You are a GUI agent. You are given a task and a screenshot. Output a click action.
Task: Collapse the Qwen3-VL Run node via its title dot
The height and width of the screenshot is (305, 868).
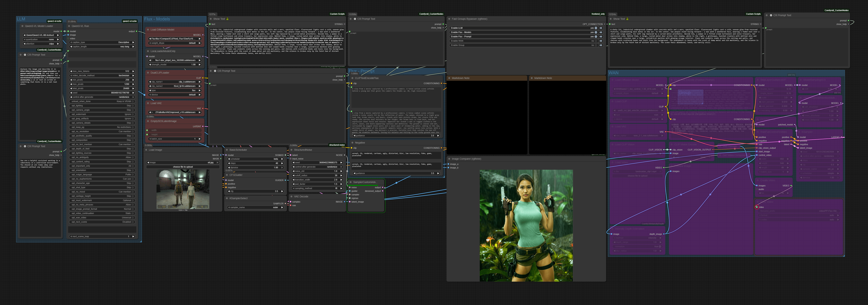(x=69, y=26)
